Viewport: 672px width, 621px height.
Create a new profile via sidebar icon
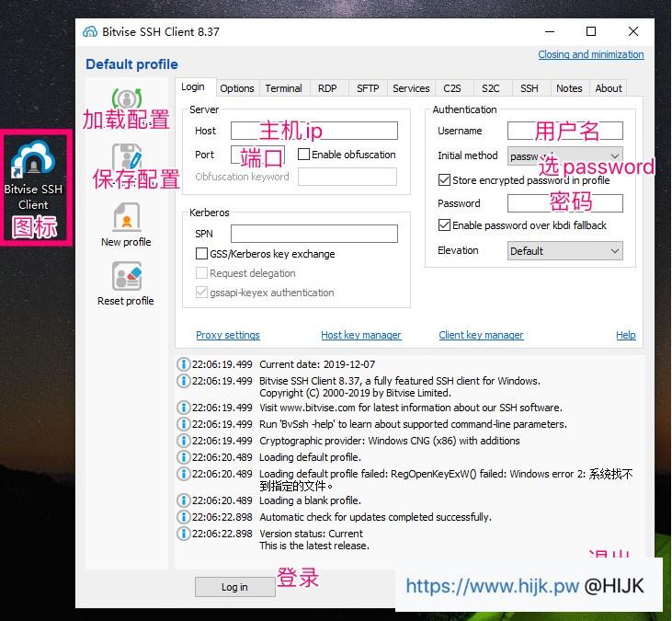pos(126,218)
